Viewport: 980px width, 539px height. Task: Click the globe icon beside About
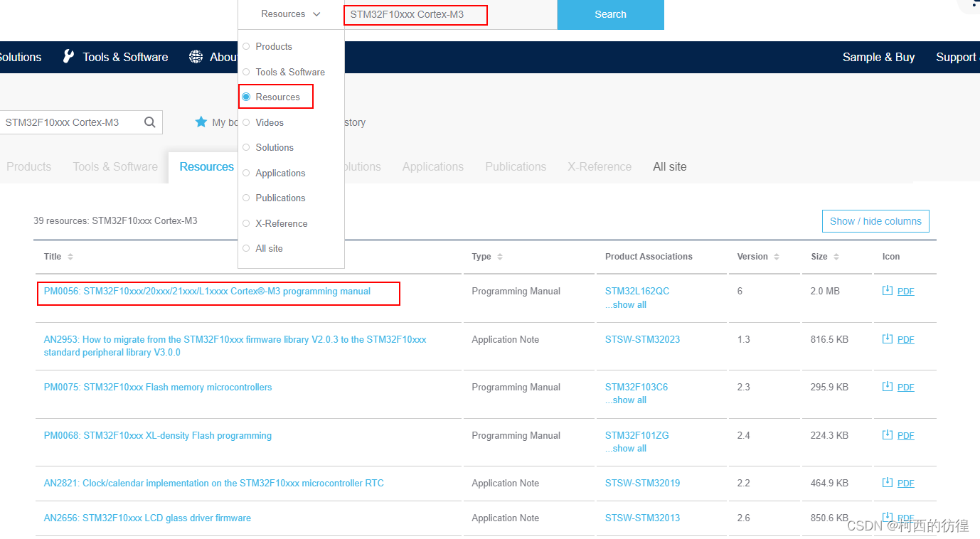tap(196, 57)
